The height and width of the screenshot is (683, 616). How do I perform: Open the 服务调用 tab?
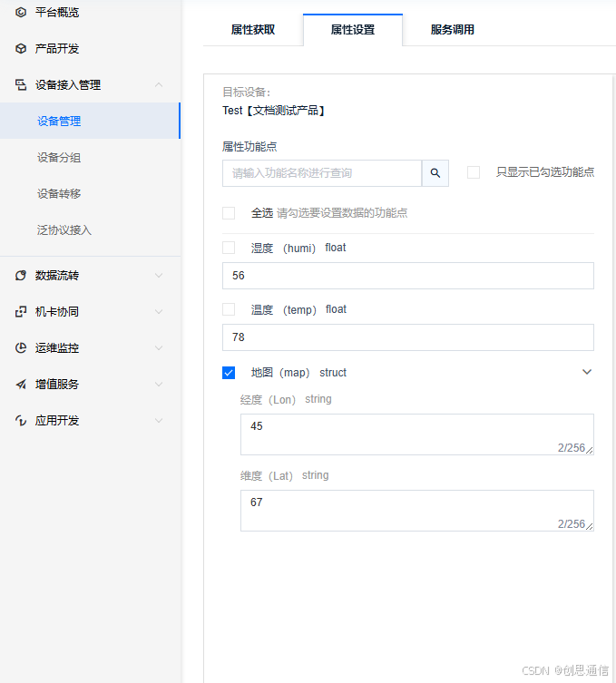[x=452, y=30]
